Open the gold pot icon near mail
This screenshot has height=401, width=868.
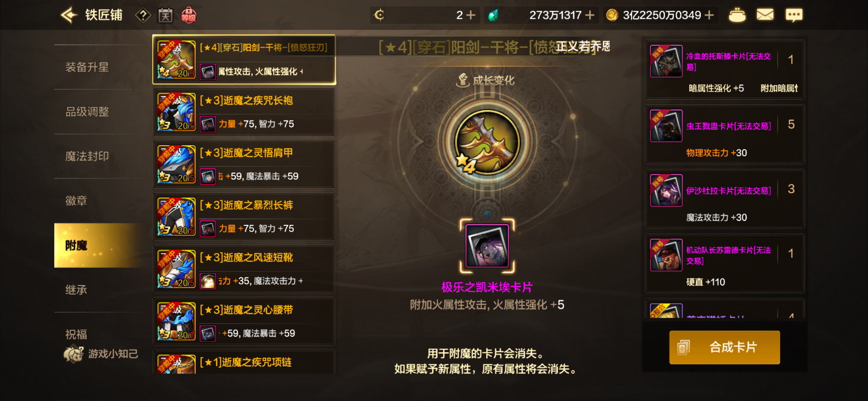coord(737,15)
